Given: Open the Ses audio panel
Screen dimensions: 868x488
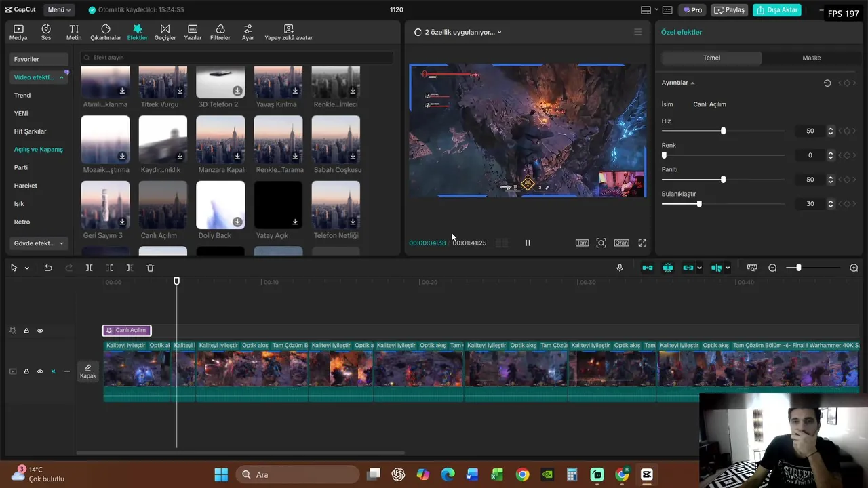Looking at the screenshot, I should click(46, 33).
